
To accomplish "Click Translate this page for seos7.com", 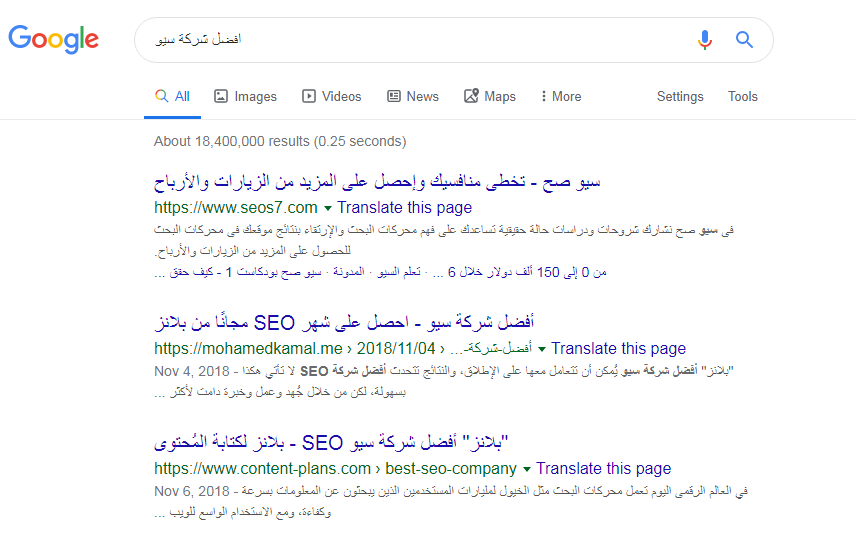I will tap(405, 207).
